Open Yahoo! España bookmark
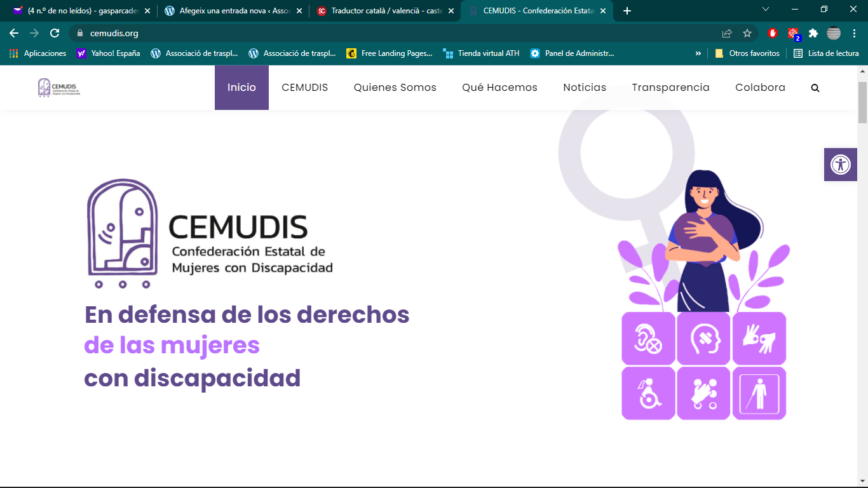The width and height of the screenshot is (868, 488). point(108,53)
